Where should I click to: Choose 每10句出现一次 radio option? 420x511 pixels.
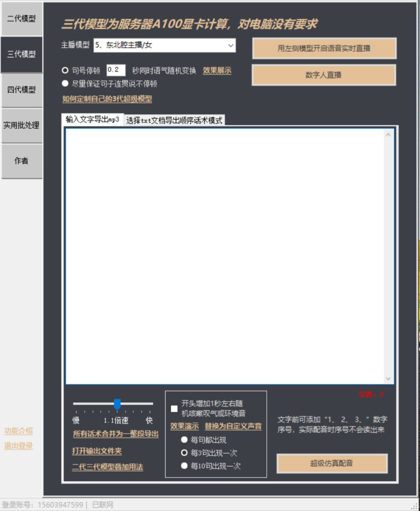click(x=184, y=466)
